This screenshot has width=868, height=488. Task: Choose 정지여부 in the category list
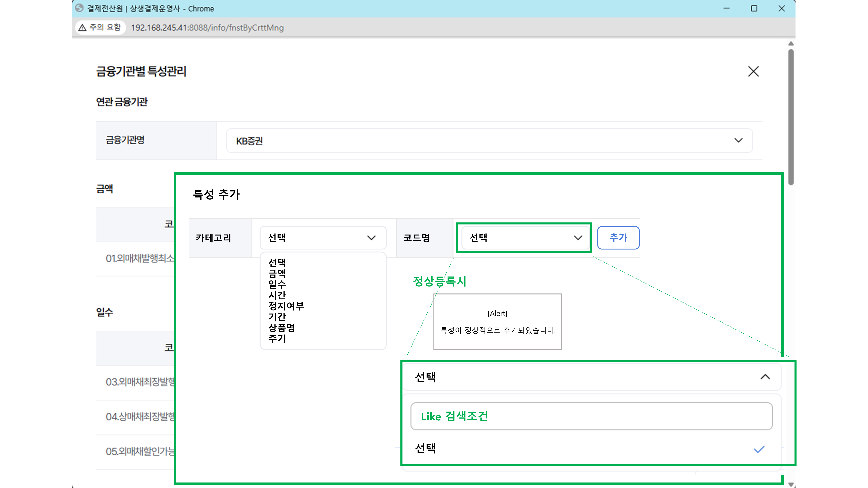286,306
